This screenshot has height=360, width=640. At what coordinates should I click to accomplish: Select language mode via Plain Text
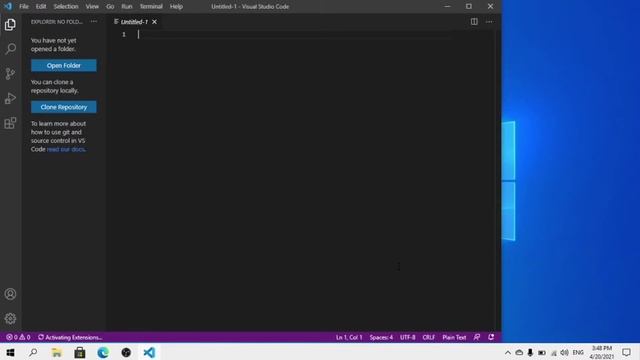tap(454, 337)
